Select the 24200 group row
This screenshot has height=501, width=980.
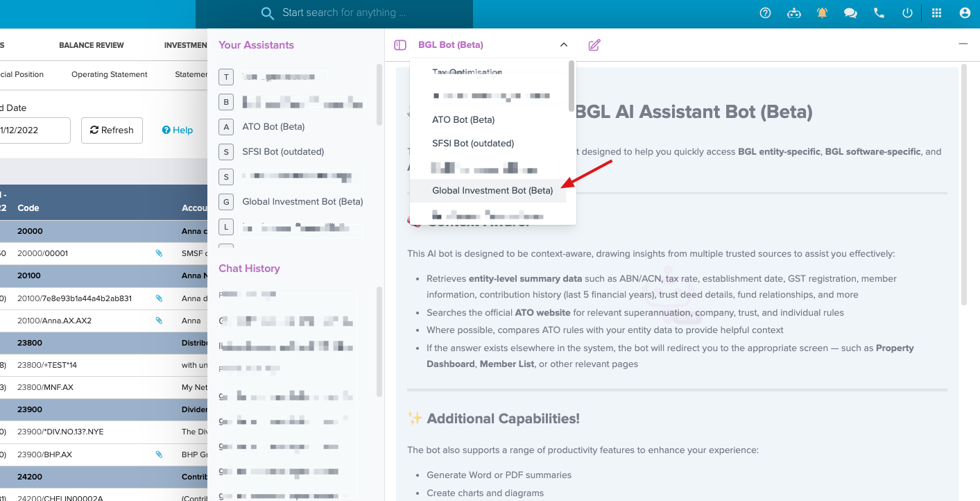point(104,477)
